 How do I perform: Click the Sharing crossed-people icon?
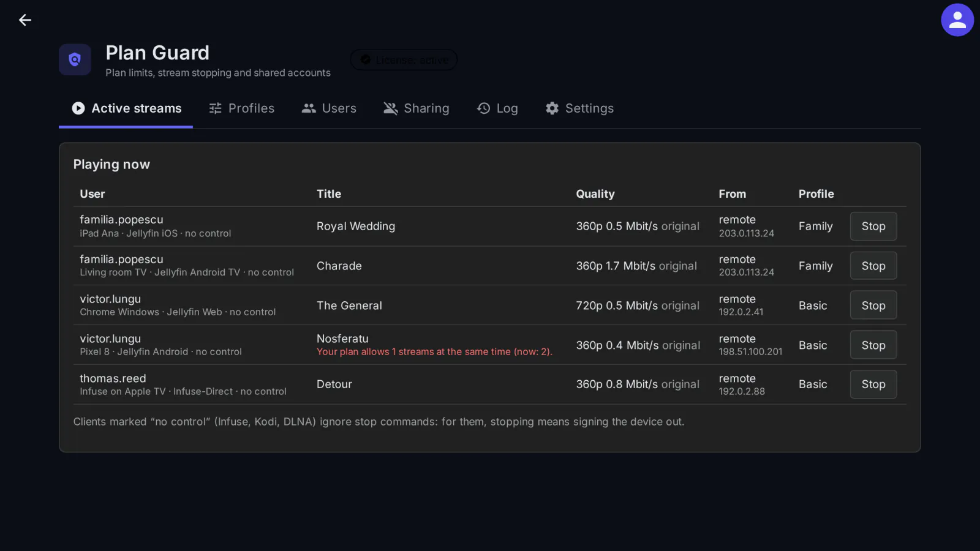tap(391, 108)
